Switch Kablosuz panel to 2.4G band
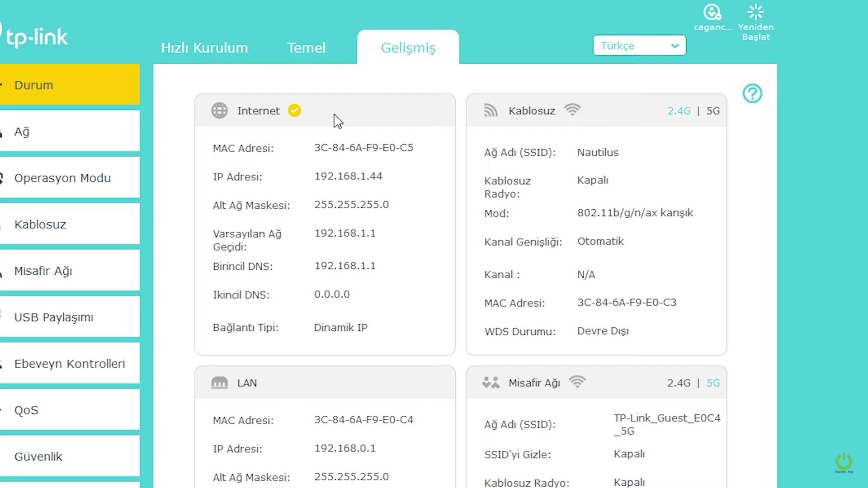 [x=679, y=111]
